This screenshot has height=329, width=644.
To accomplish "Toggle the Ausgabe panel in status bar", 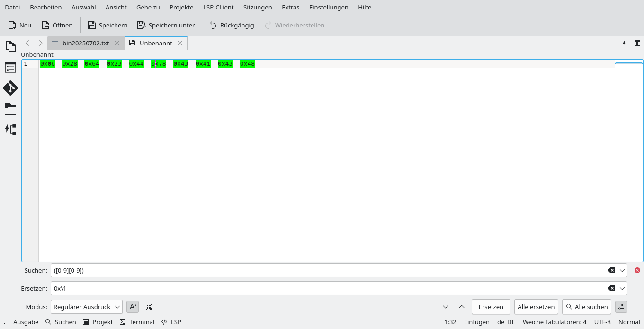I will point(21,322).
